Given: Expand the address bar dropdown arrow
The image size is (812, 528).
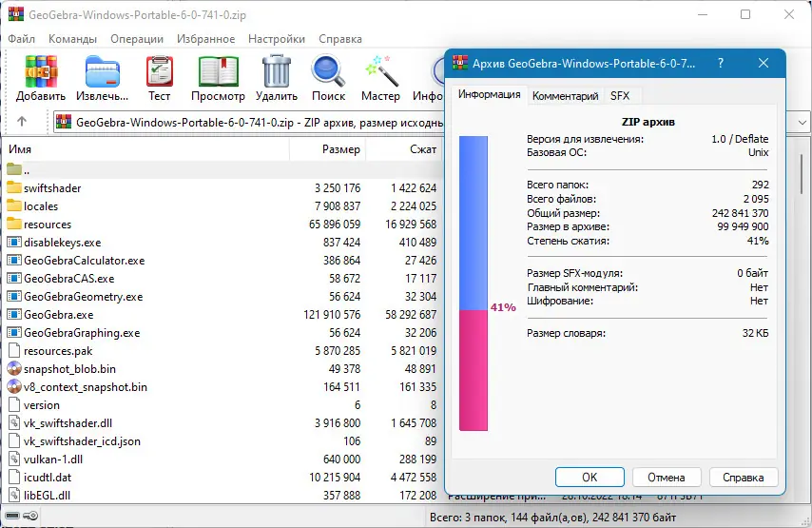Looking at the screenshot, I should click(x=802, y=123).
